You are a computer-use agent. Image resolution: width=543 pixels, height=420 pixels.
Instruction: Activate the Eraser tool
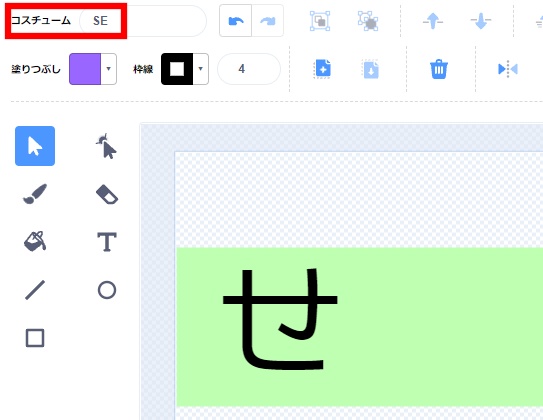point(107,194)
